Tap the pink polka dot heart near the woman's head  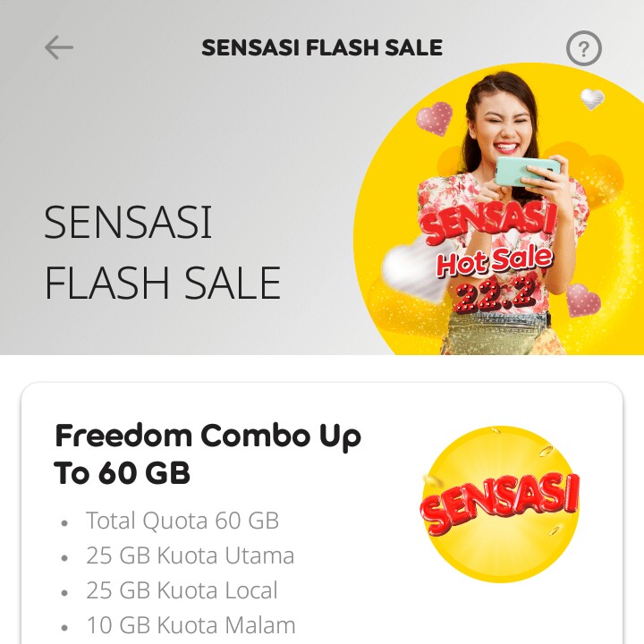pyautogui.click(x=434, y=119)
